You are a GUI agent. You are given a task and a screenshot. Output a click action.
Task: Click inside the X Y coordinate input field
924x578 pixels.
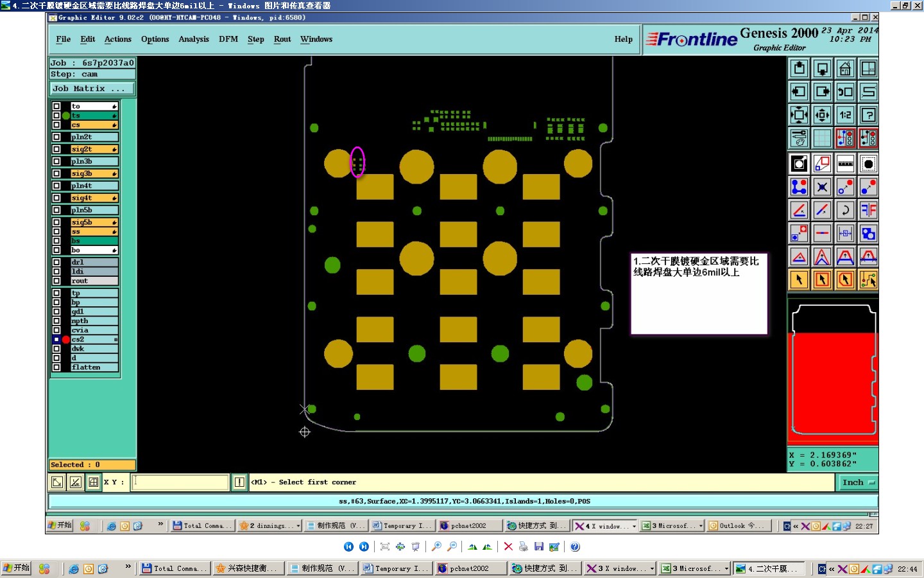pos(180,482)
